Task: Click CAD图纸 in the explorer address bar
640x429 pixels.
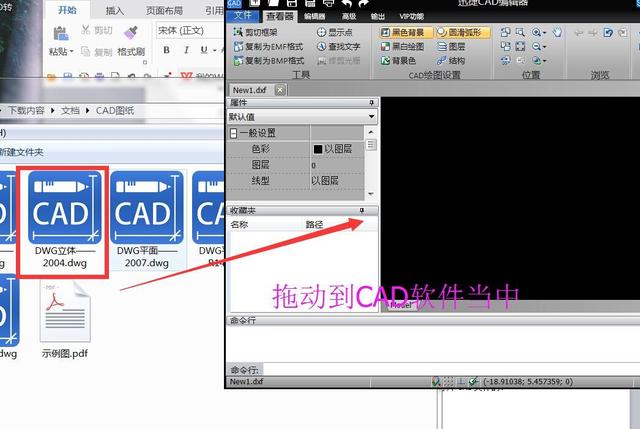Action: [x=115, y=111]
